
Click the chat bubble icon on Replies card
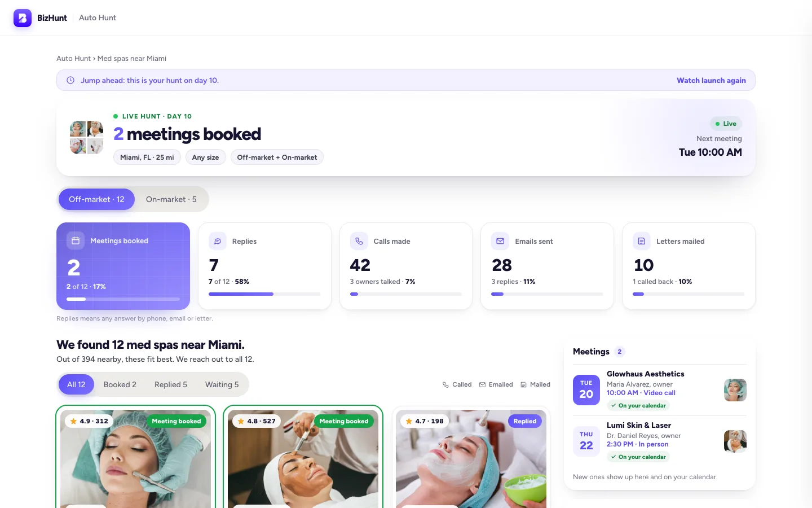tap(218, 241)
